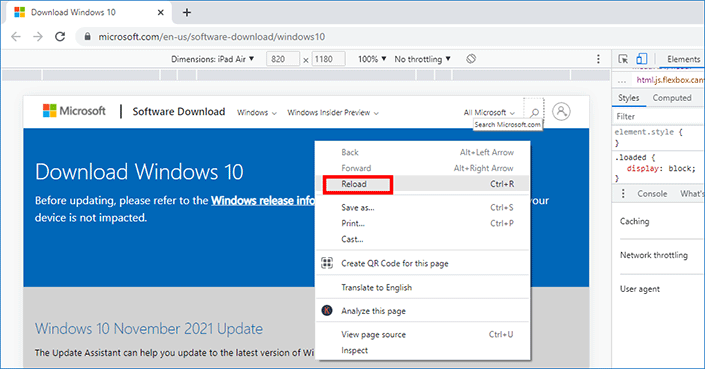Expand the Windows navigation menu
This screenshot has height=369, width=705.
[x=257, y=112]
